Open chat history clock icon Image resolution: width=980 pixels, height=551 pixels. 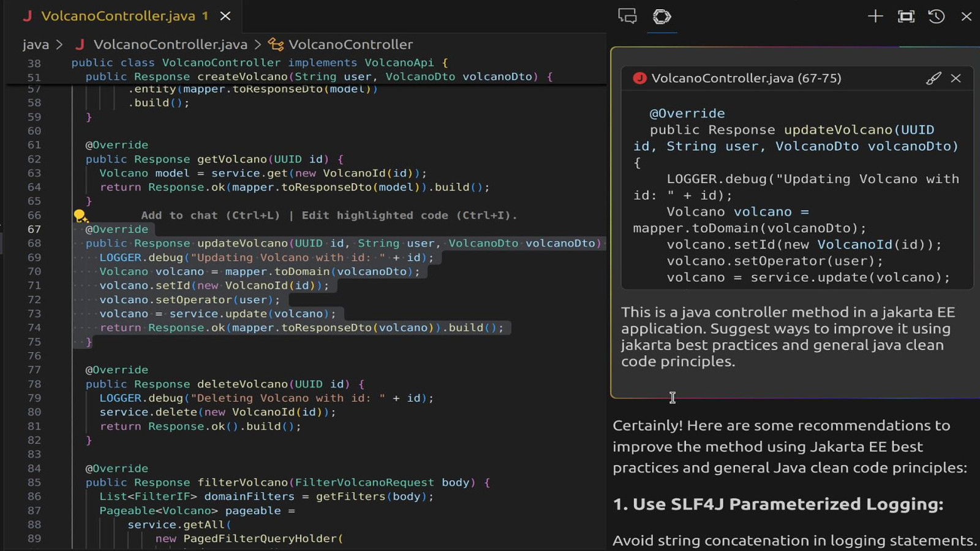point(937,17)
